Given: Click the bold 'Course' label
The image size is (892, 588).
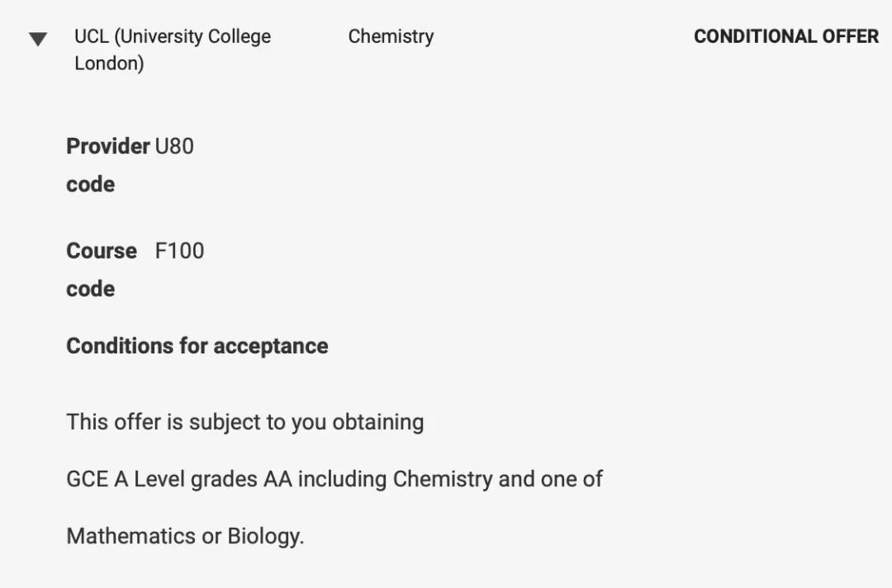Looking at the screenshot, I should point(102,251).
